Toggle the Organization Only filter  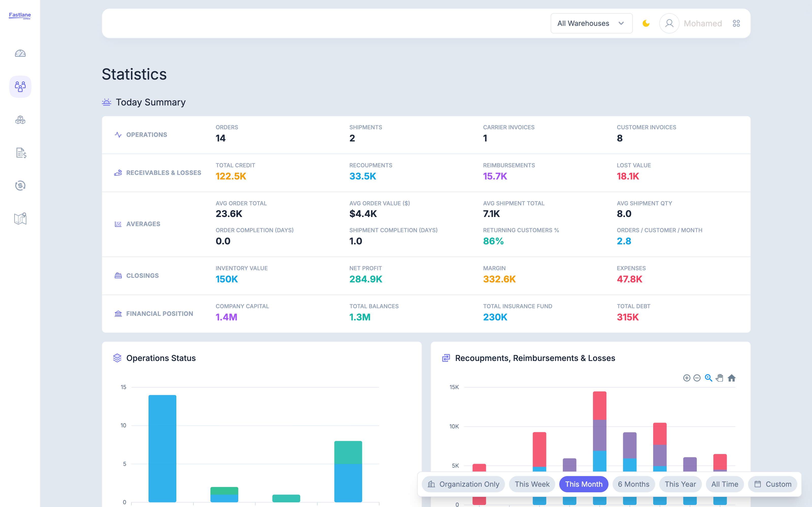(463, 484)
